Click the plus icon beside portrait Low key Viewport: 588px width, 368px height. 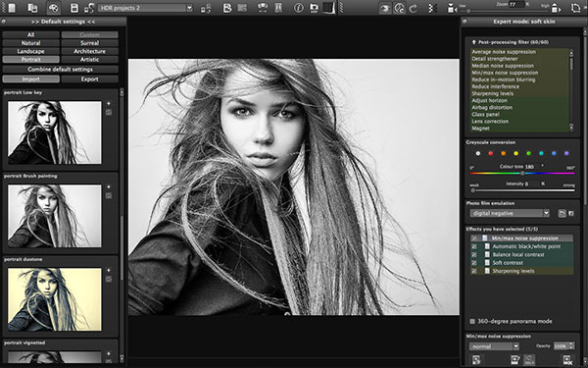[x=109, y=104]
